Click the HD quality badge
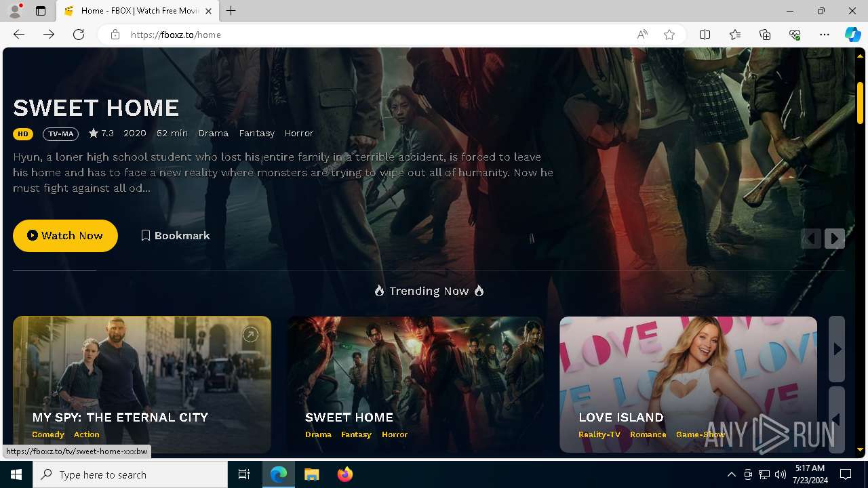Viewport: 868px width, 488px height. pos(23,134)
